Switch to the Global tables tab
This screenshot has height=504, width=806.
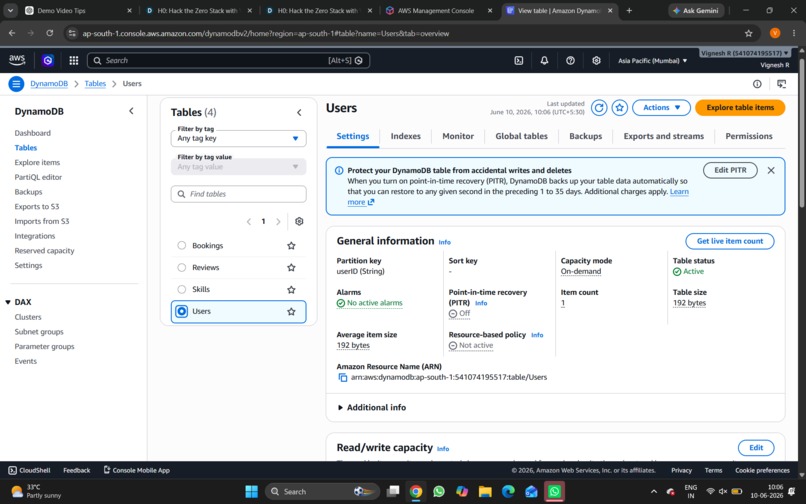pos(521,136)
